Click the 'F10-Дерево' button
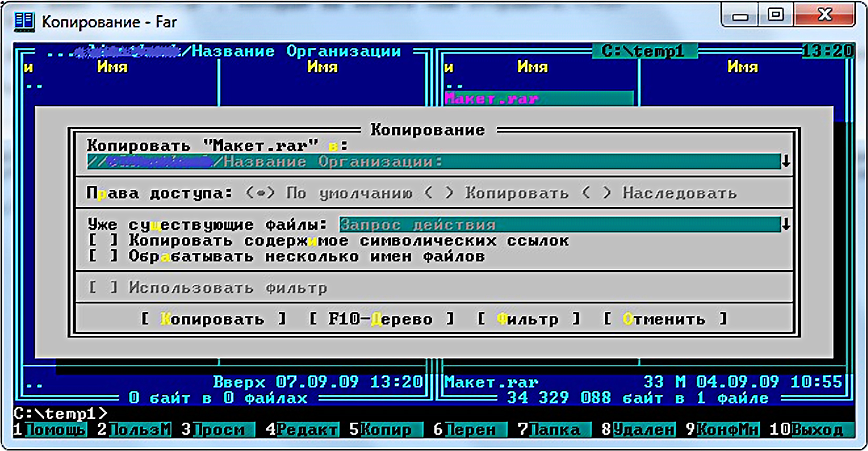The image size is (868, 451). pyautogui.click(x=381, y=319)
